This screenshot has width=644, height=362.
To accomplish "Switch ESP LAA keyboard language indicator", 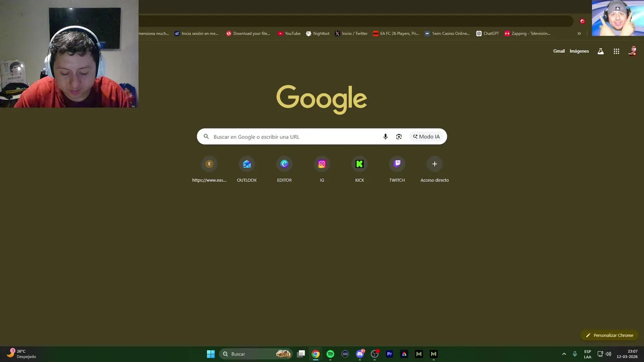I will (x=588, y=354).
